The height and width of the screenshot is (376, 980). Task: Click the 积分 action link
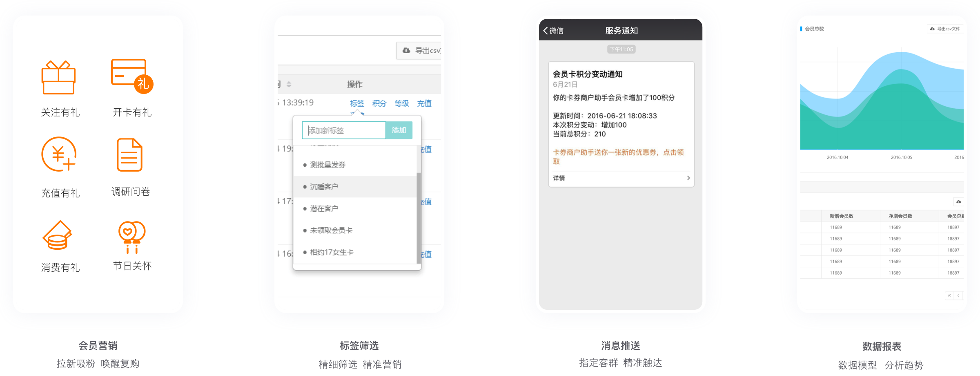click(x=379, y=103)
